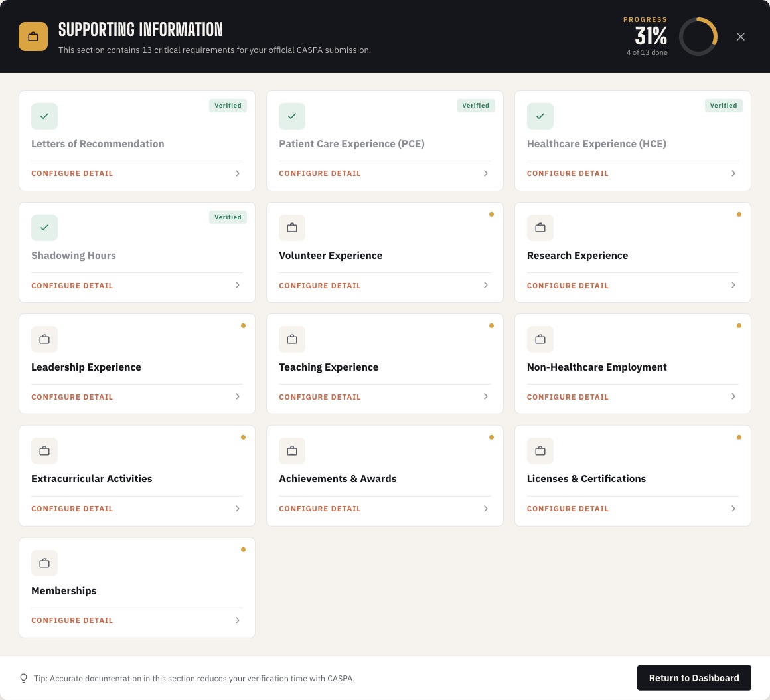
Task: Expand Leadership Experience via its chevron
Action: 238,396
